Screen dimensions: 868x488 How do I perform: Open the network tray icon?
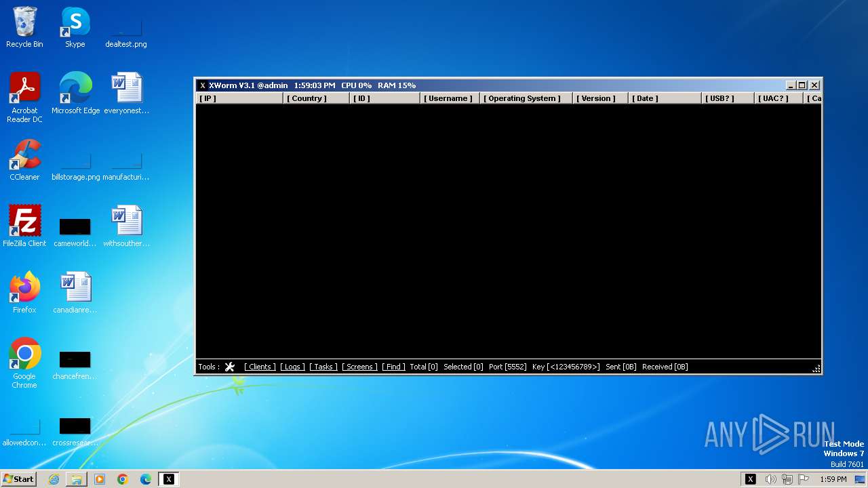[787, 479]
